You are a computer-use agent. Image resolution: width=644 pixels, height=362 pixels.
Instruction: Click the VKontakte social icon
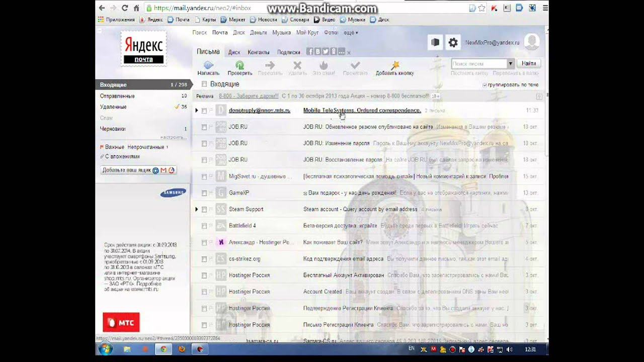317,52
